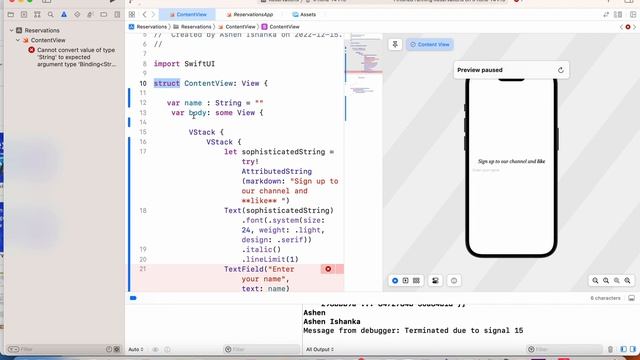Select the Issue navigator warning triangle
This screenshot has height=360, width=640.
tap(64, 15)
